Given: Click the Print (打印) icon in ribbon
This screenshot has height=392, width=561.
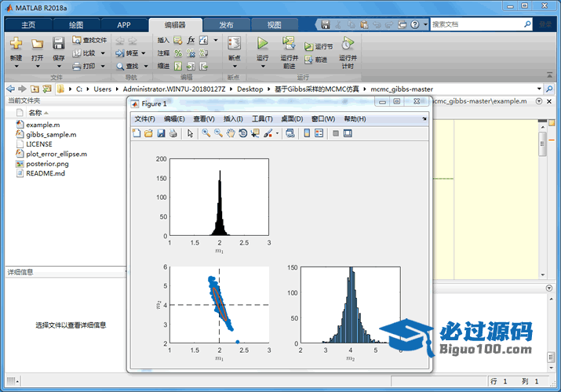Looking at the screenshot, I should tap(77, 66).
